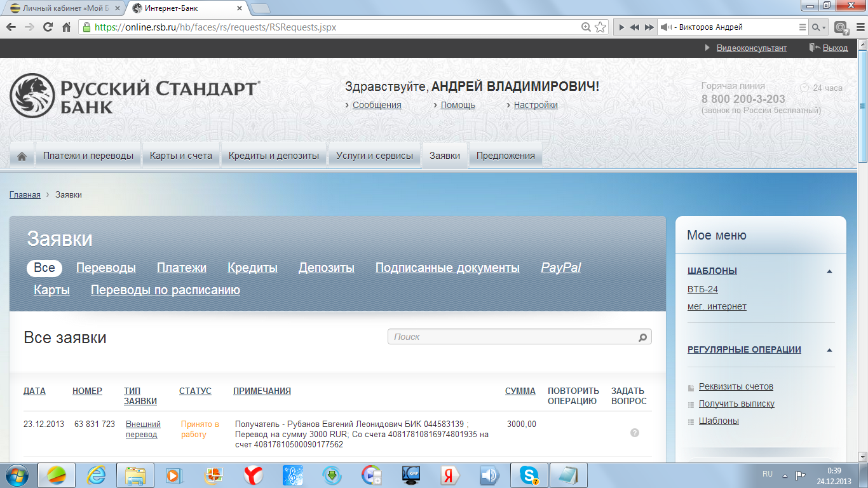Image resolution: width=868 pixels, height=488 pixels.
Task: Open the Реквизиты счетов link
Action: coord(736,386)
